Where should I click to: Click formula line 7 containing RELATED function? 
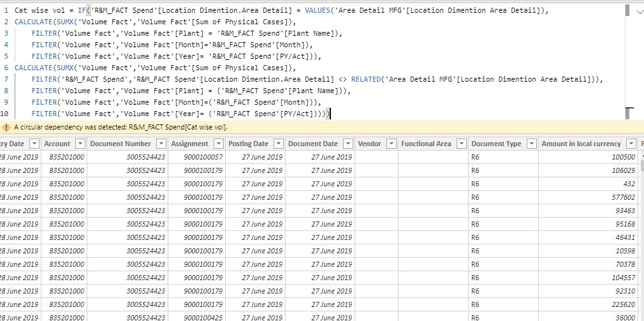[317, 79]
